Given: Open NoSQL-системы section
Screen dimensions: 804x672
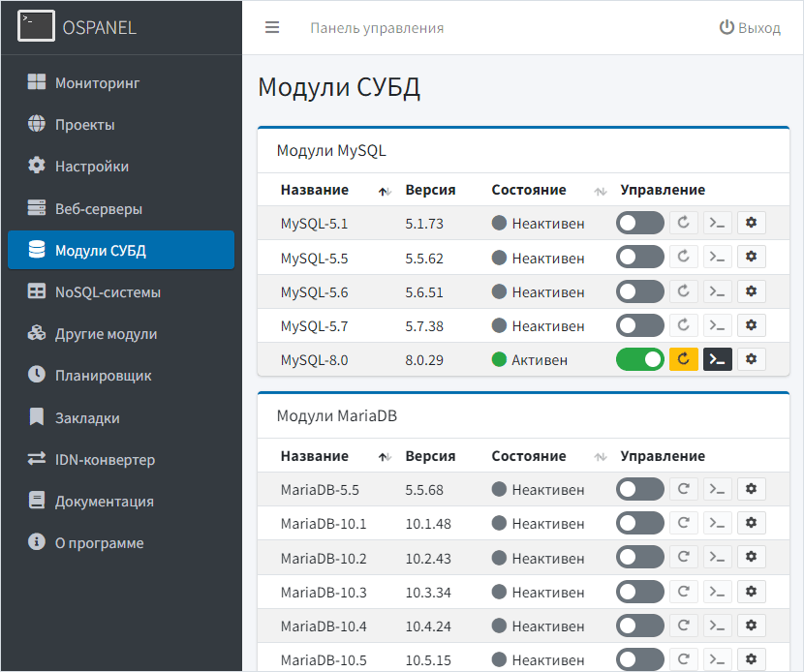Looking at the screenshot, I should coord(121,292).
